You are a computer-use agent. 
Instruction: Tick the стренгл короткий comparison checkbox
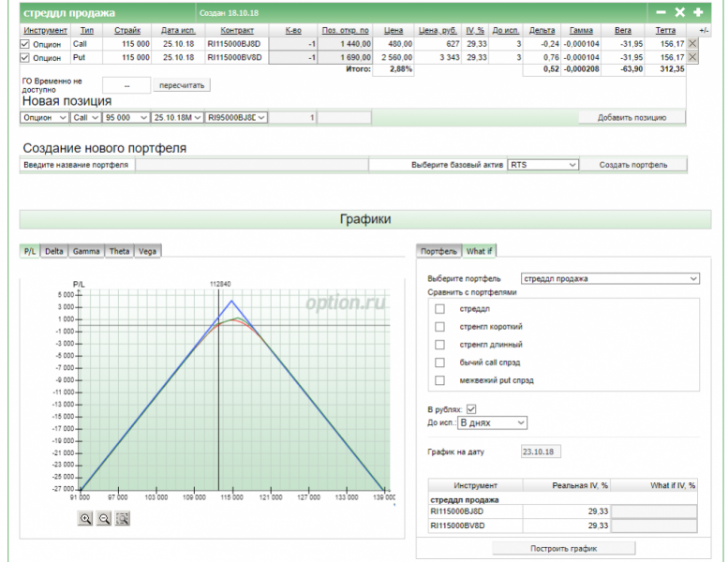tap(439, 326)
